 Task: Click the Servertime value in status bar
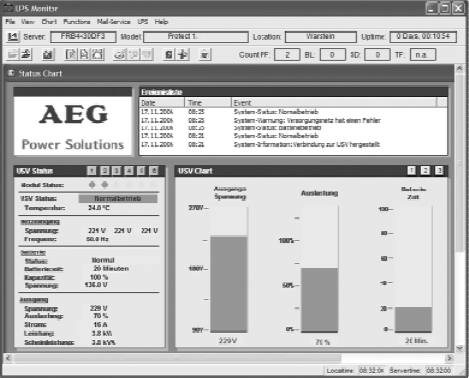click(439, 370)
